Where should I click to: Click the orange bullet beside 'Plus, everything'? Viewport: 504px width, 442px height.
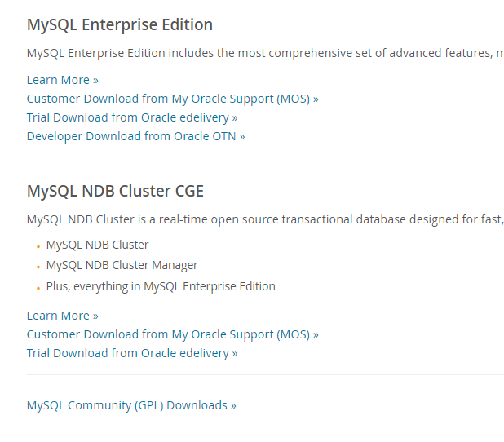point(38,288)
